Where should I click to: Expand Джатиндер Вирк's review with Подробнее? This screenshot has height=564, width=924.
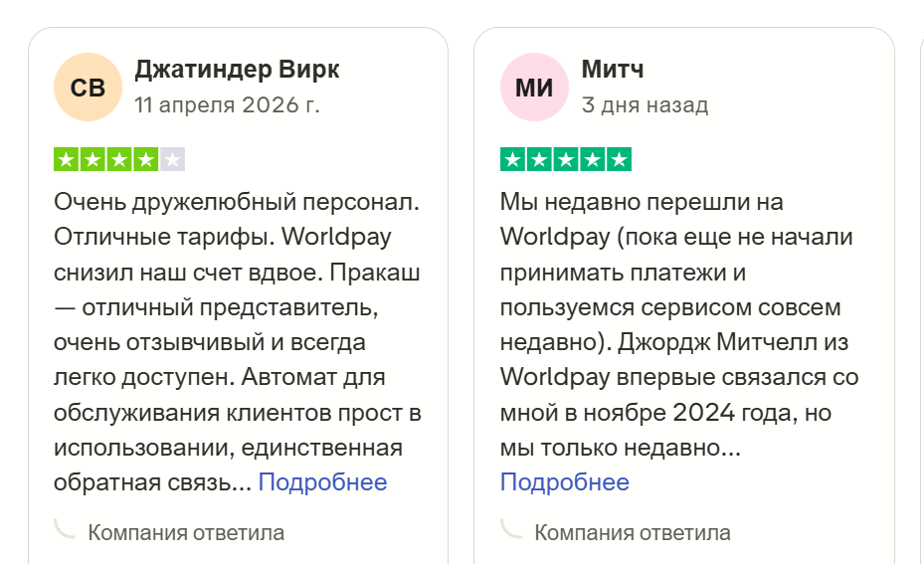(x=322, y=482)
